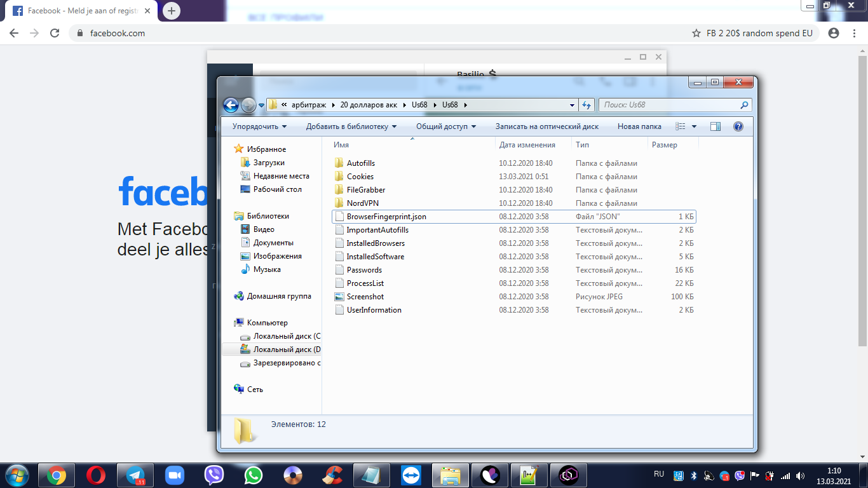Open Рабочий стол in navigation pane
Screen dimensions: 868x488
coord(278,189)
